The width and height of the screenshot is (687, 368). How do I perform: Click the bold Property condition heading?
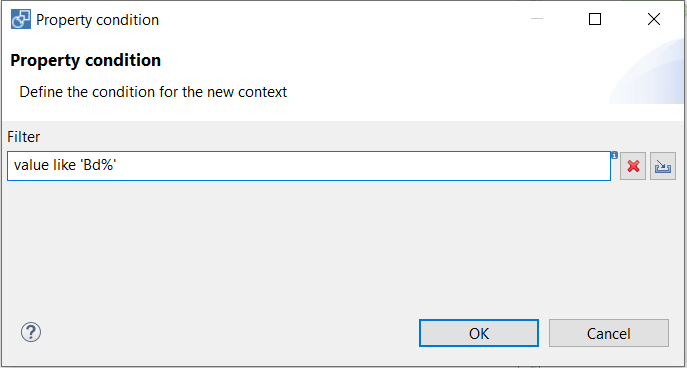pyautogui.click(x=85, y=60)
